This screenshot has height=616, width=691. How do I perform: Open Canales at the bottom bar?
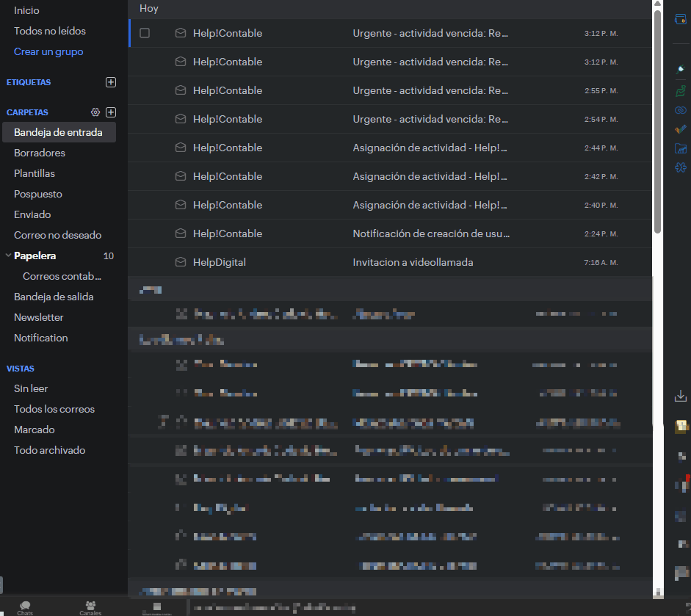click(x=90, y=608)
